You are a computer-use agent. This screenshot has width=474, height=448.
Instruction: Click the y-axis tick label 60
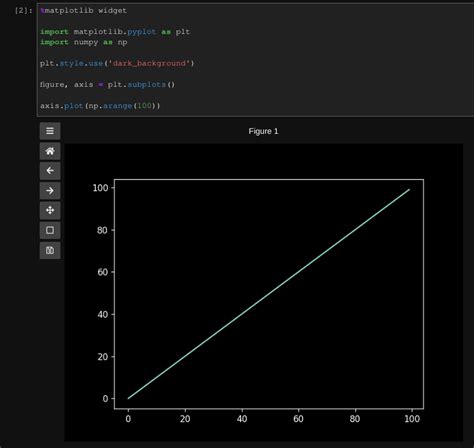[x=102, y=272]
